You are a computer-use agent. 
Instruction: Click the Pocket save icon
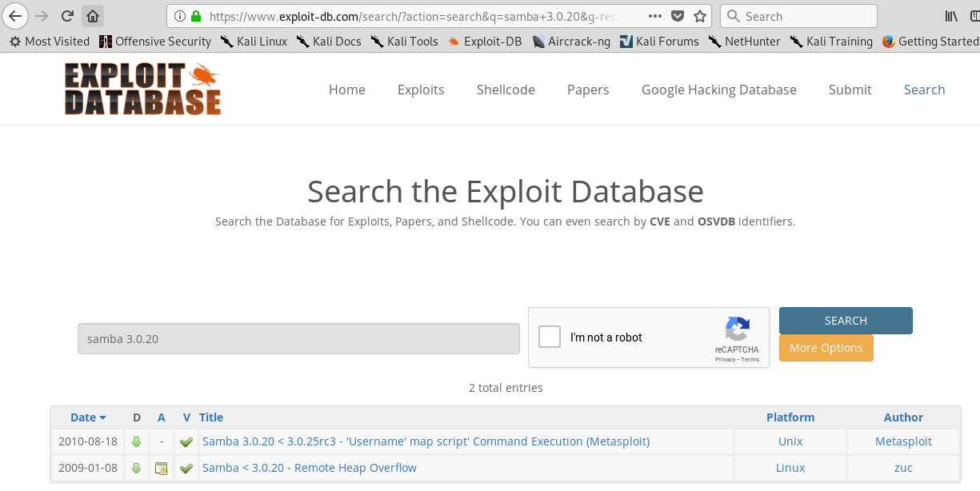click(x=678, y=16)
